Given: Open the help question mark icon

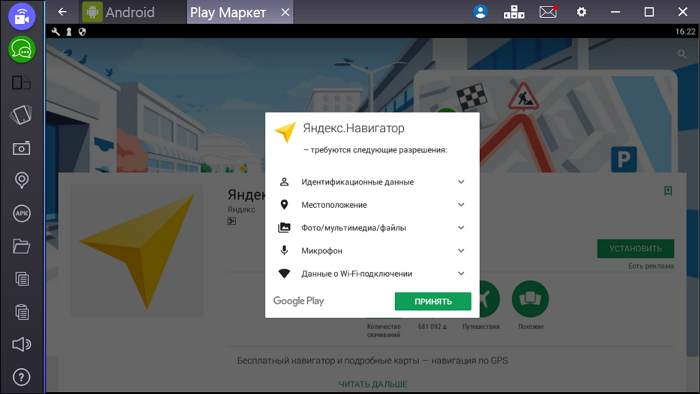Looking at the screenshot, I should (21, 377).
